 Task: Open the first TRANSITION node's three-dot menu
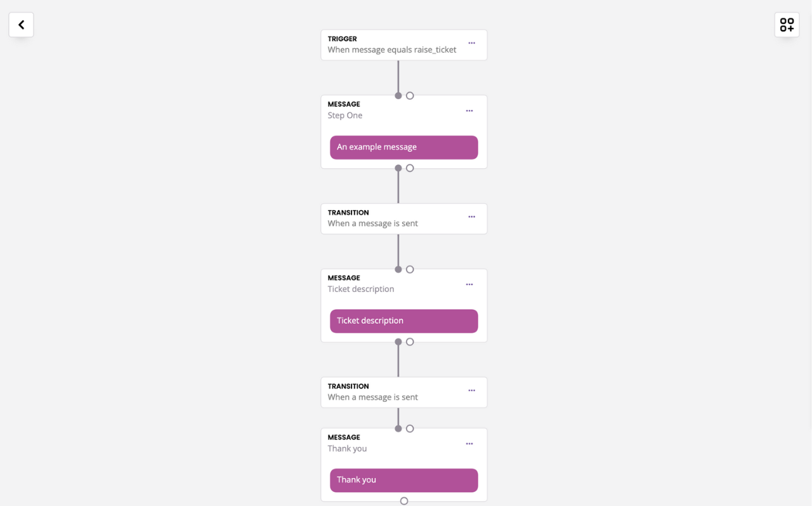[471, 217]
